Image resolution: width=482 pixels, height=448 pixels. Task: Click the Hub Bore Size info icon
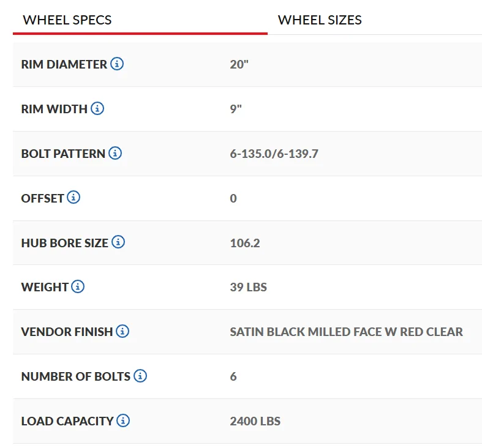(118, 242)
